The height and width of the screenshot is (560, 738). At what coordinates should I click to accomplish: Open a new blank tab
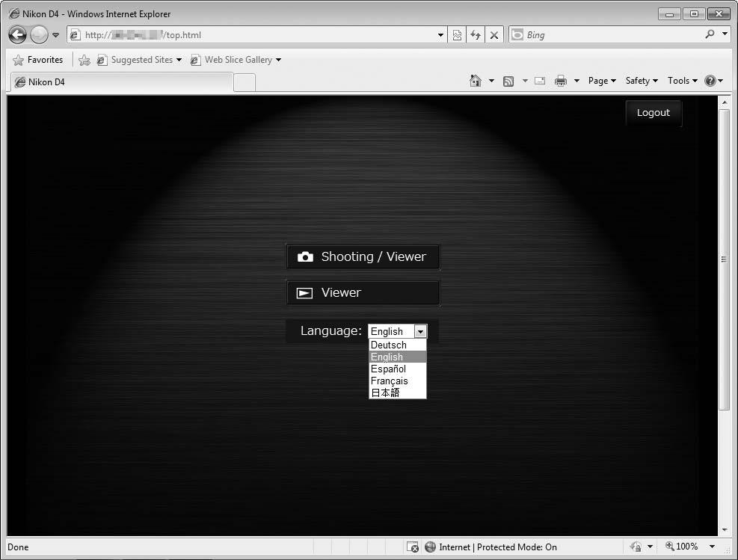[x=245, y=82]
